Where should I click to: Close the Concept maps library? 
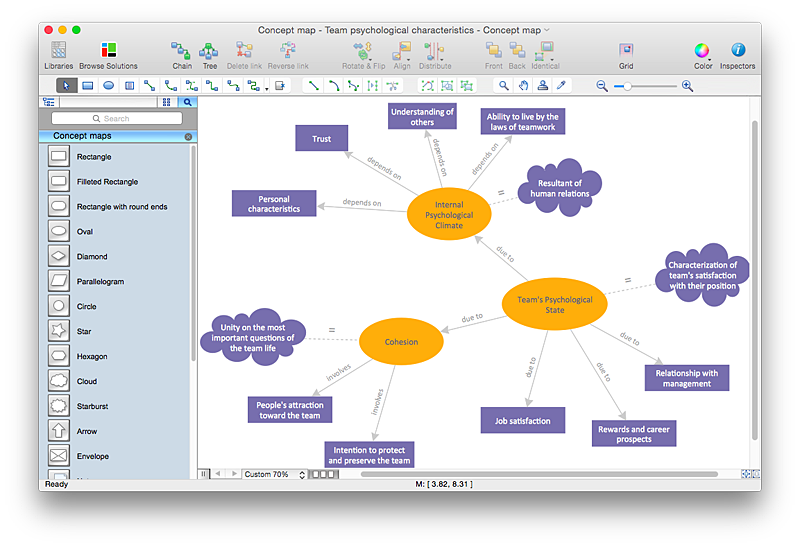[x=188, y=136]
